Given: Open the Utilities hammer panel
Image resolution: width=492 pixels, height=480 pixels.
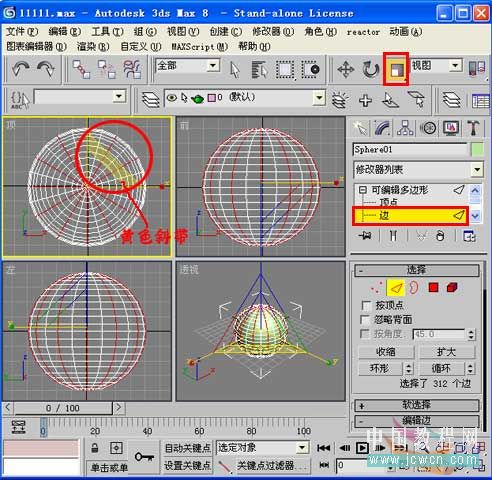Looking at the screenshot, I should [x=473, y=128].
